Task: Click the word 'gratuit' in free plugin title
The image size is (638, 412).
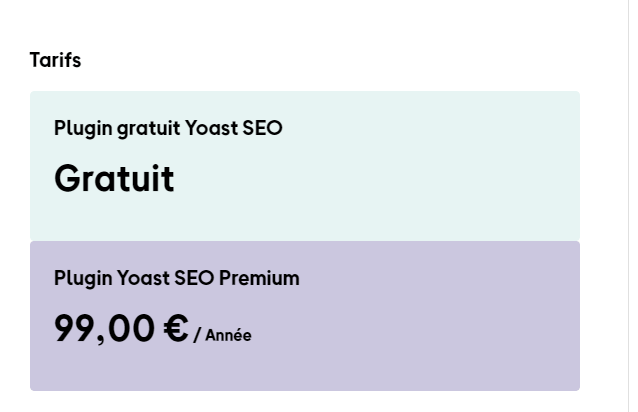Action: 149,128
